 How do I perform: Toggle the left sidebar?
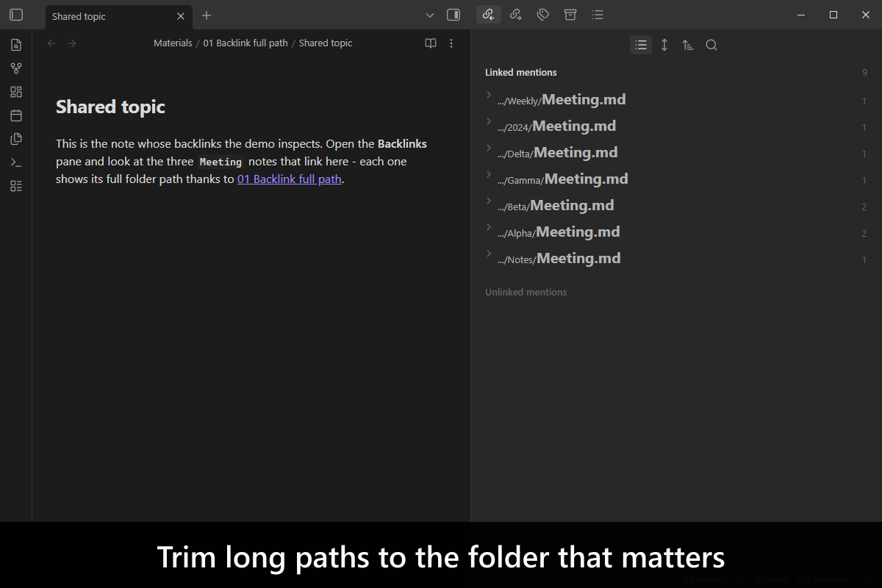[16, 15]
